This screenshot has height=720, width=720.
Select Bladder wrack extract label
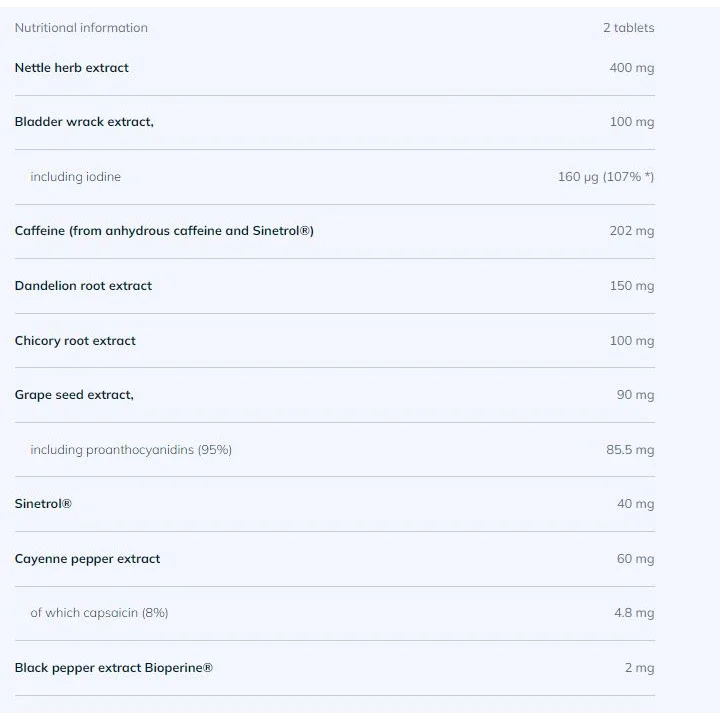click(x=84, y=122)
